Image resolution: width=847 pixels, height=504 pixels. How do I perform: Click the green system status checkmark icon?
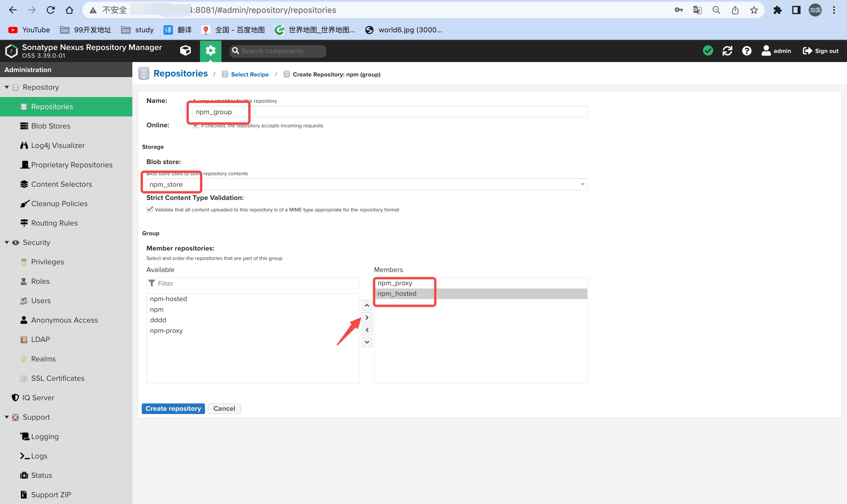[x=708, y=51]
